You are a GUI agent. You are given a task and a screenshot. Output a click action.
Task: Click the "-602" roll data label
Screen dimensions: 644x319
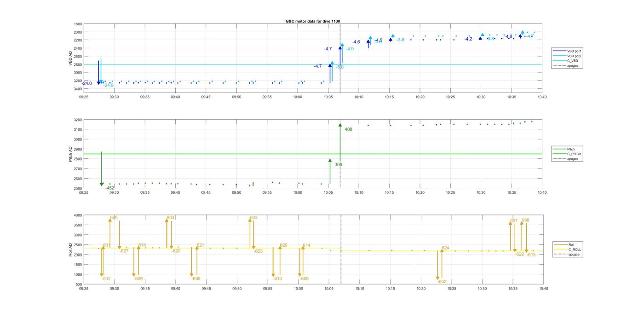click(x=442, y=282)
